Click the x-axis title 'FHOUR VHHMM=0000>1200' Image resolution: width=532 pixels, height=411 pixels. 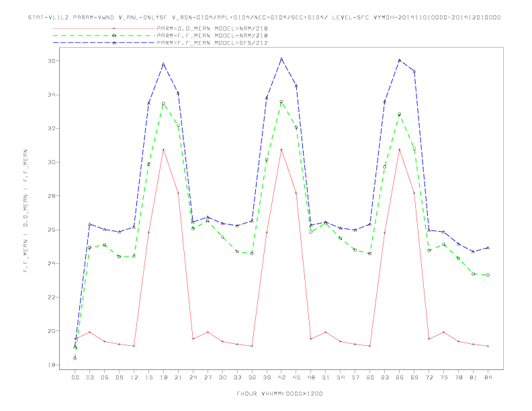(x=279, y=394)
